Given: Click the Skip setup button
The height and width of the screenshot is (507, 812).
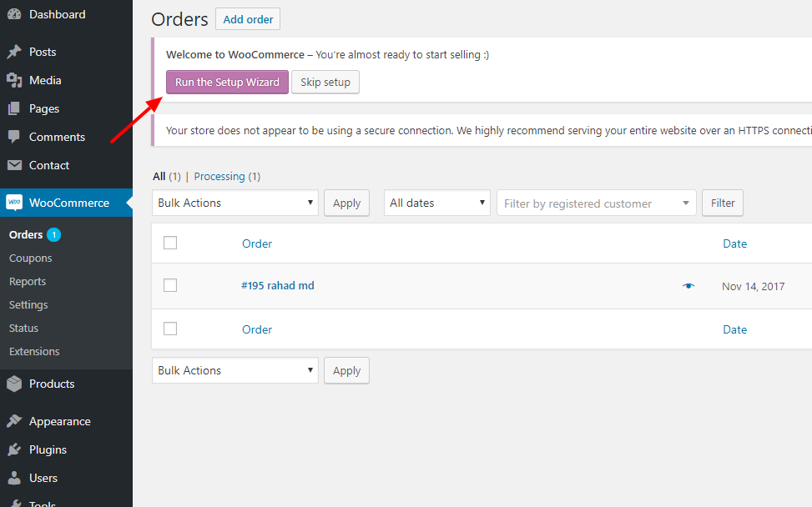Looking at the screenshot, I should pyautogui.click(x=325, y=82).
